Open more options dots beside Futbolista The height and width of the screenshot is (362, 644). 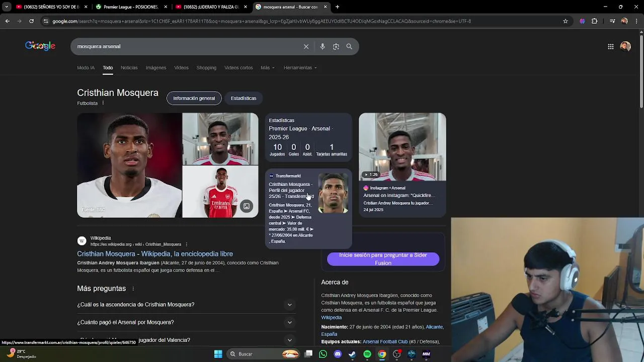pos(103,103)
